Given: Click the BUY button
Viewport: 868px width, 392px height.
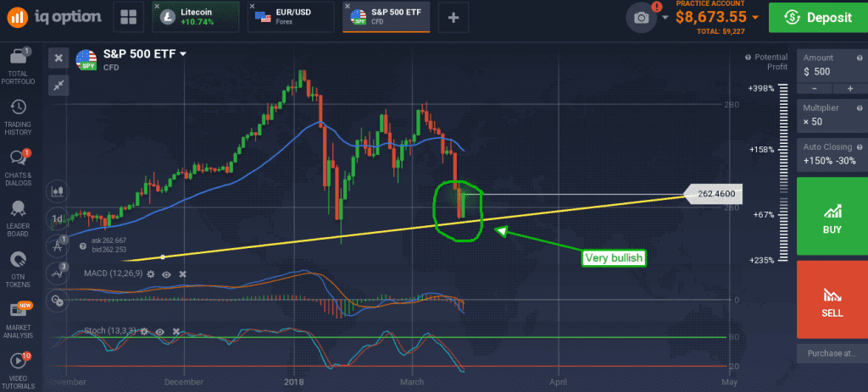Looking at the screenshot, I should pyautogui.click(x=832, y=216).
